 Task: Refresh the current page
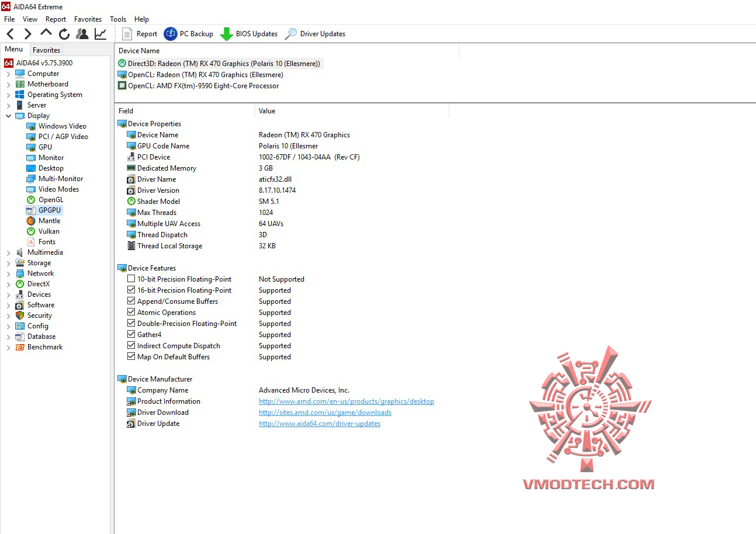tap(64, 34)
